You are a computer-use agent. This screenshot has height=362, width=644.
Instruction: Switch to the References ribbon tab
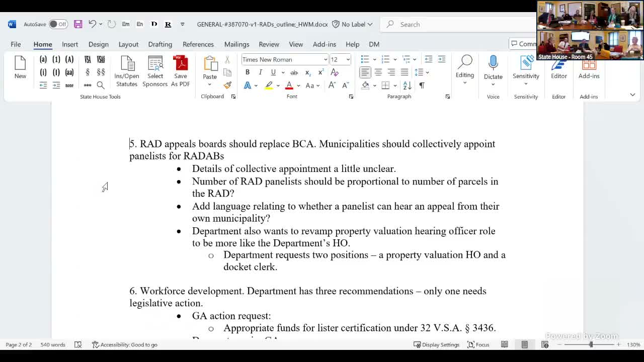coord(198,44)
